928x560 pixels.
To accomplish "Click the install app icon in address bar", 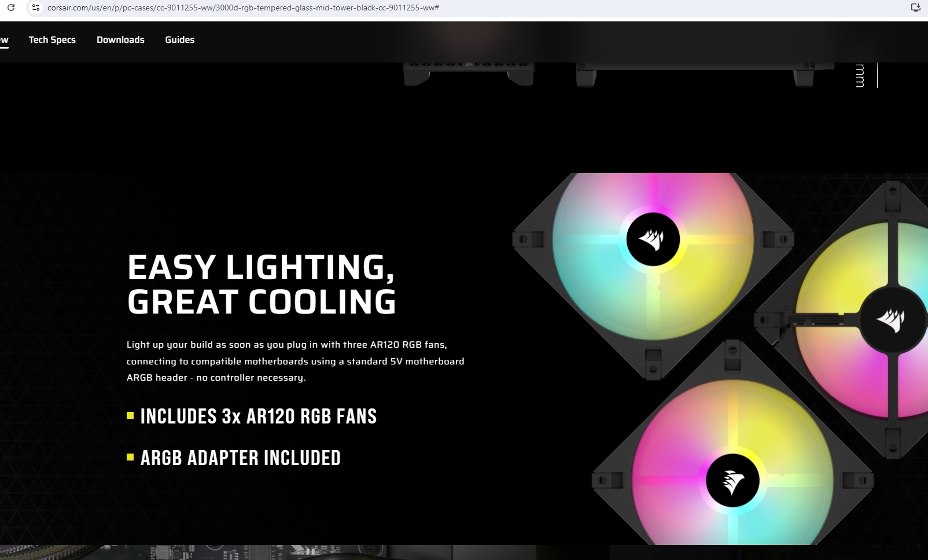I will pyautogui.click(x=915, y=8).
